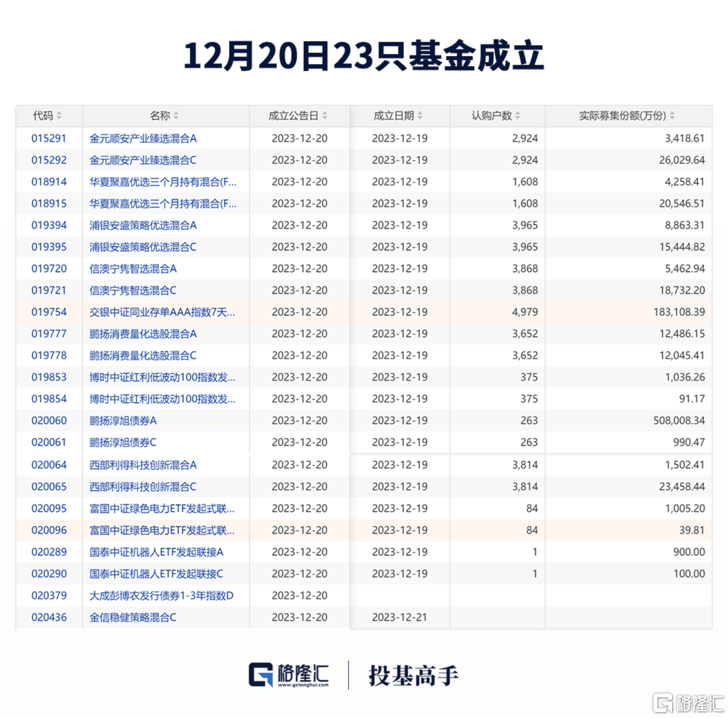Viewport: 728px width, 718px height.
Task: Open fund 国泰中证机器人ETF发起联接A
Action: [156, 552]
